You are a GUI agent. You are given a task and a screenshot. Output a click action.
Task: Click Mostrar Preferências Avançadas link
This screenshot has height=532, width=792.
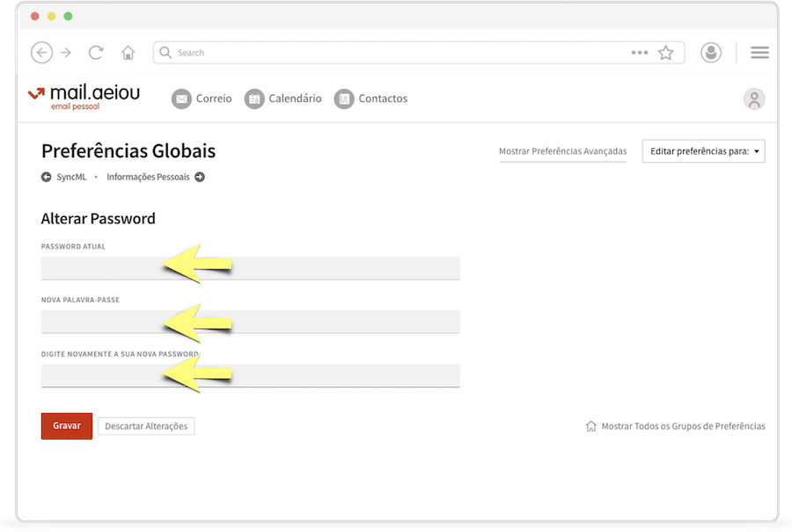pyautogui.click(x=562, y=151)
